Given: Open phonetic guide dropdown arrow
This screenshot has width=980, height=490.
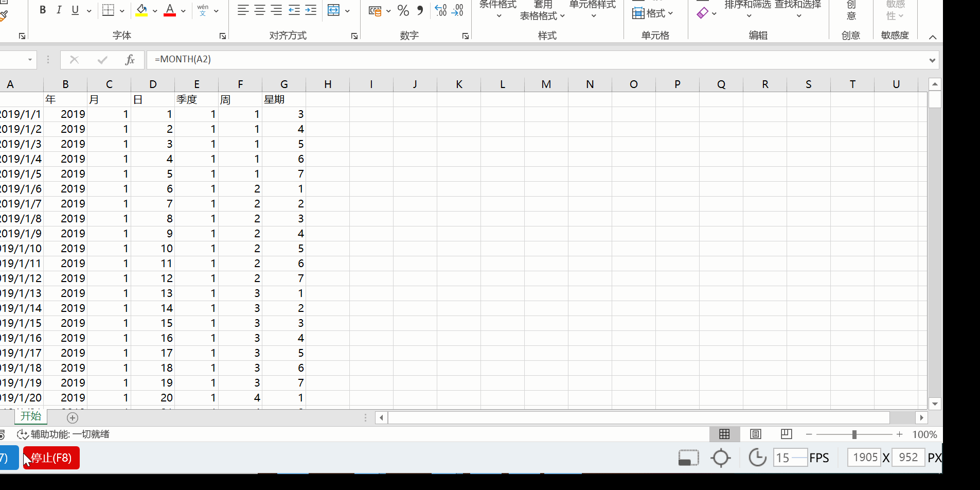Looking at the screenshot, I should 216,11.
